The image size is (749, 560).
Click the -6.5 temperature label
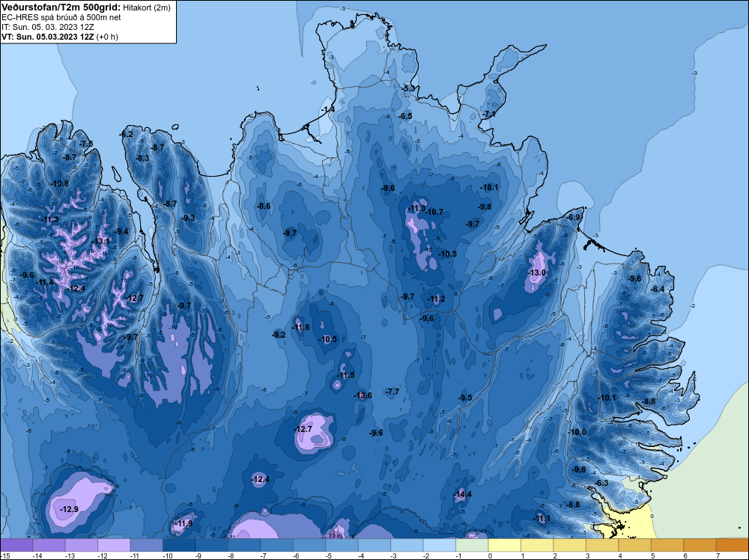(x=405, y=116)
